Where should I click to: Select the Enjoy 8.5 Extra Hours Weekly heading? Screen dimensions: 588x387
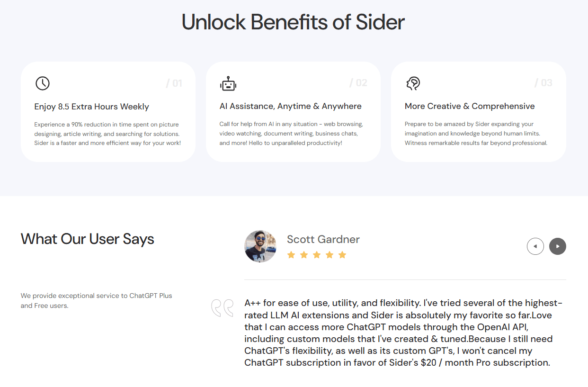click(x=92, y=107)
